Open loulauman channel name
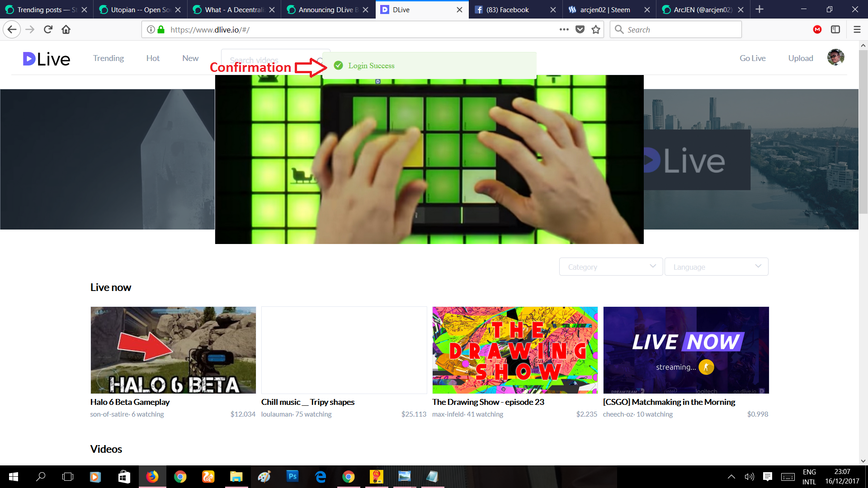Screen dimensions: 868x488 (x=276, y=414)
